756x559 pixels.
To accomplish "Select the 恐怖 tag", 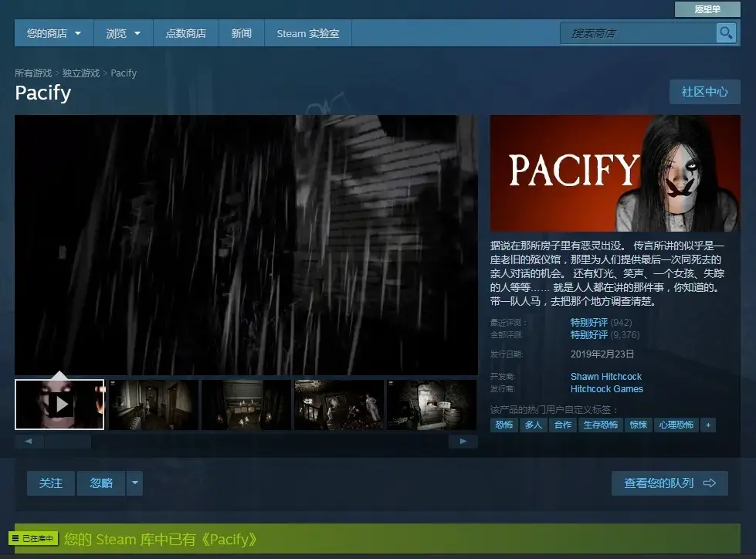I will (x=503, y=425).
